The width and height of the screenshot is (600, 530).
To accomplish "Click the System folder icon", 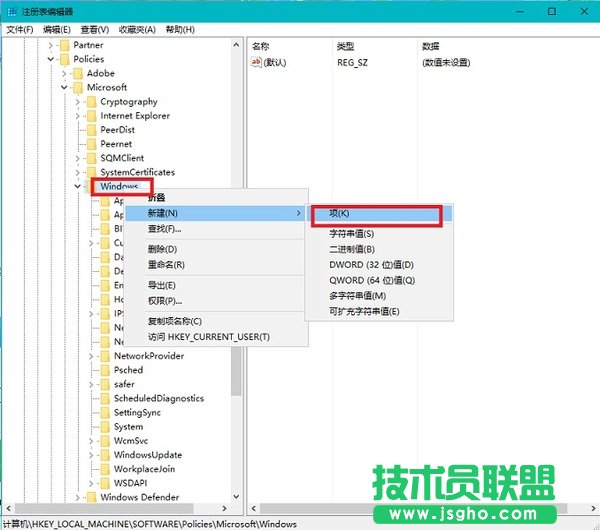I will coord(105,427).
